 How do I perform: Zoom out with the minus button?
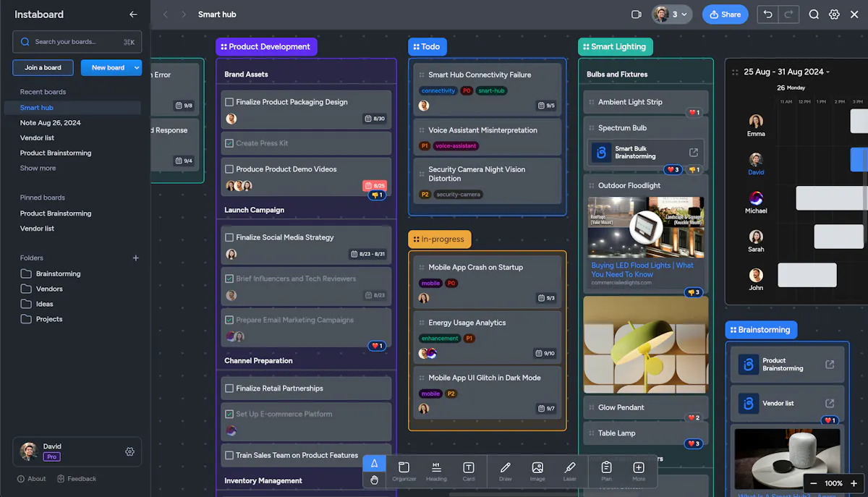pyautogui.click(x=814, y=483)
